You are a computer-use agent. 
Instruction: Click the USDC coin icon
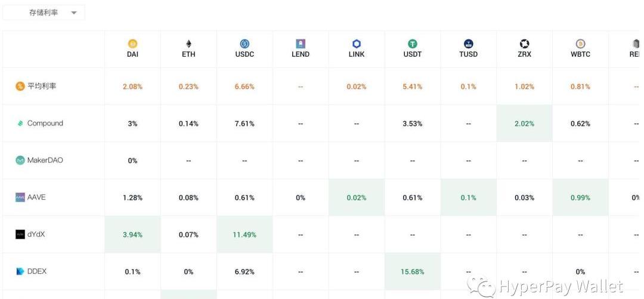(244, 44)
